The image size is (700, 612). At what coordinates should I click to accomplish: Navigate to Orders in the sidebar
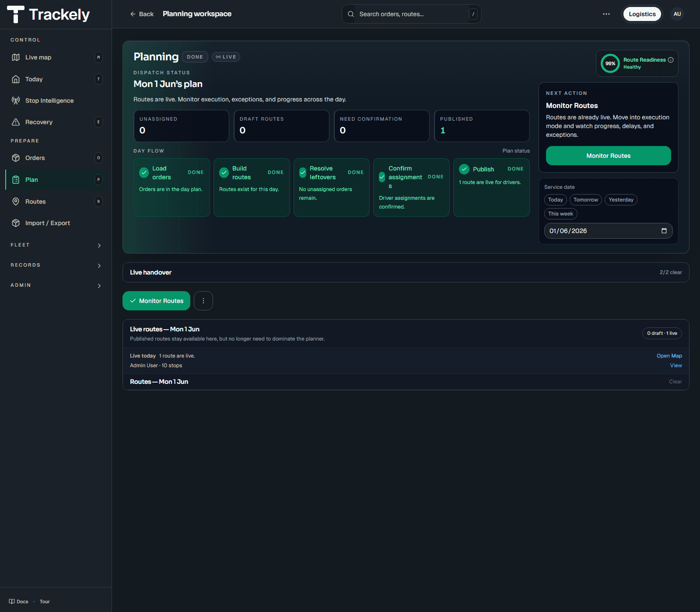pyautogui.click(x=56, y=158)
